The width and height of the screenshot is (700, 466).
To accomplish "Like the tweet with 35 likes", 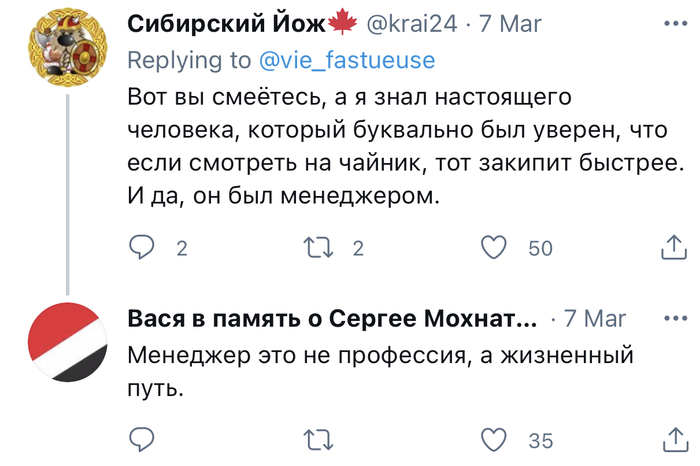I will [x=495, y=439].
